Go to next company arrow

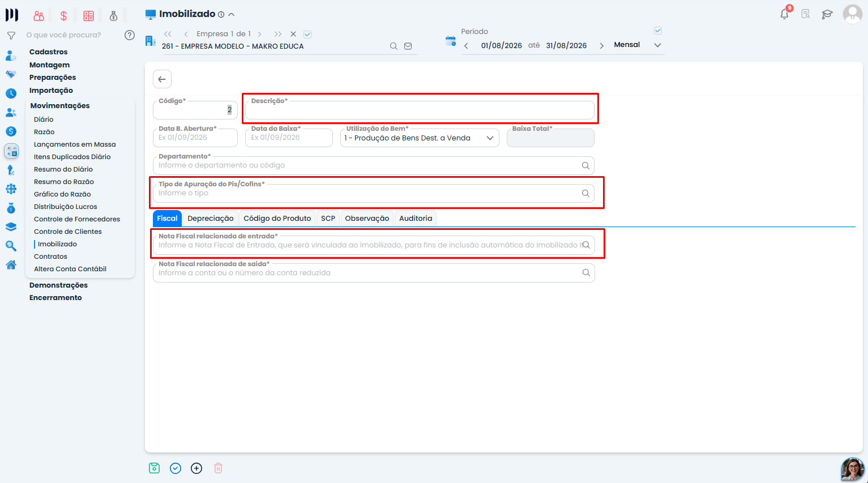point(259,34)
